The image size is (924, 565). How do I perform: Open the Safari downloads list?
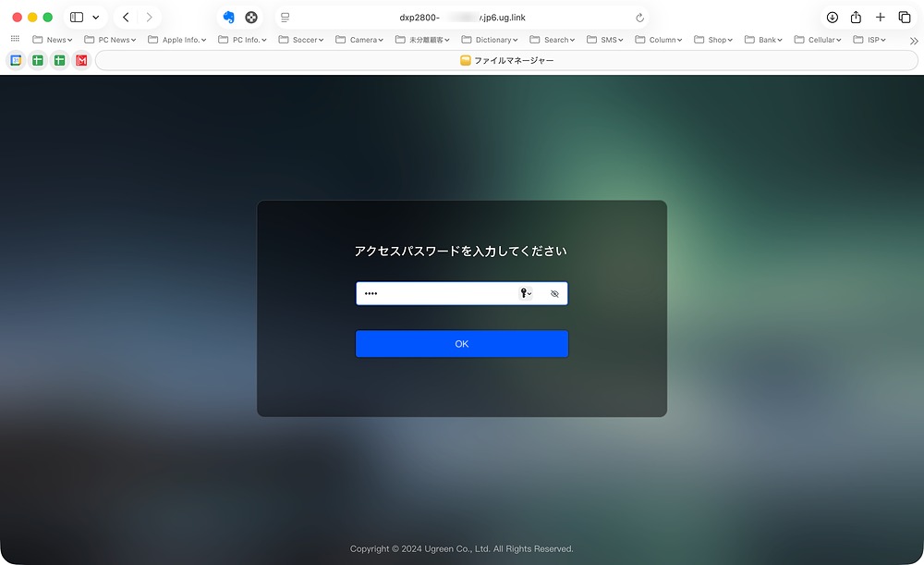[831, 17]
